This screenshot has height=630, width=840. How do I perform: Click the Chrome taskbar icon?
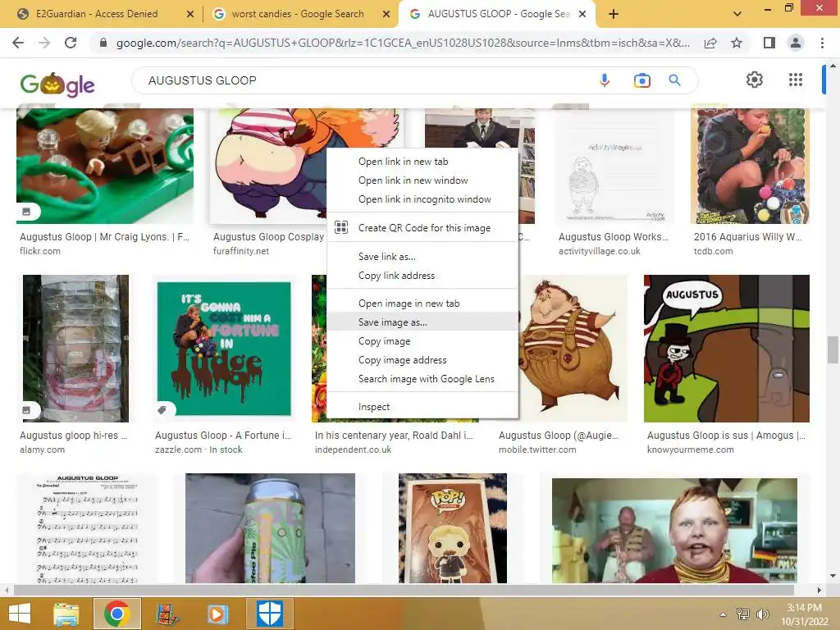(117, 614)
